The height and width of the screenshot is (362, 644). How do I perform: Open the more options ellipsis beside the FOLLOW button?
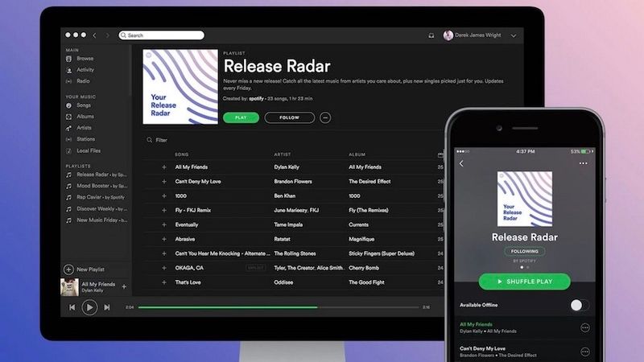pyautogui.click(x=325, y=117)
